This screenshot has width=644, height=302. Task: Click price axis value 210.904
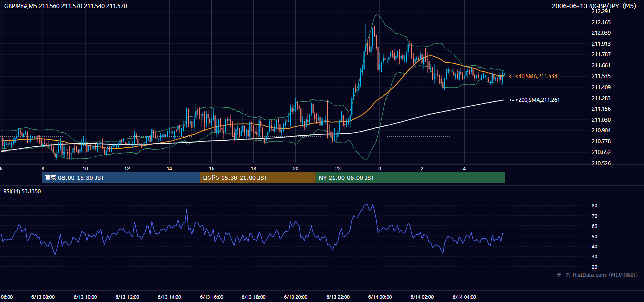coord(600,130)
